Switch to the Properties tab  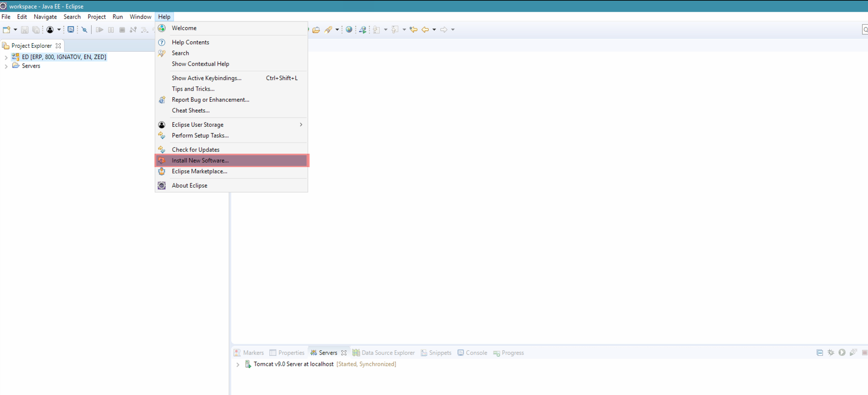point(287,353)
